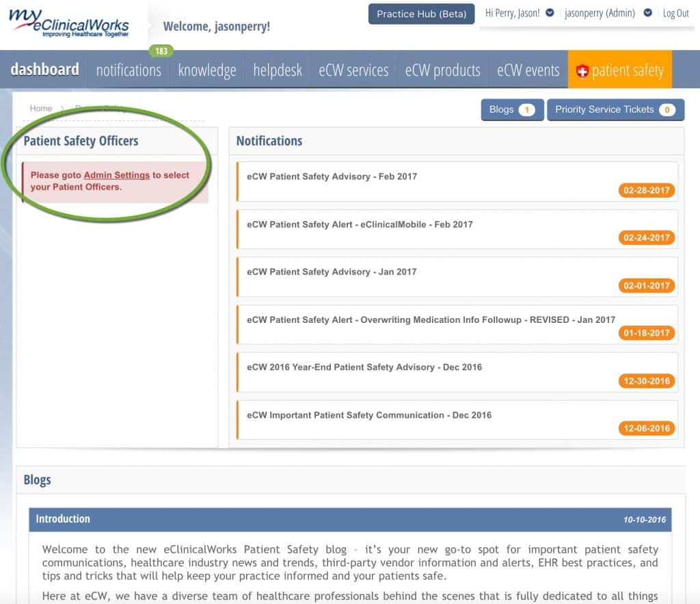Screen dimensions: 700x604
Task: Click the 12-30-2016 date badge
Action: point(647,381)
